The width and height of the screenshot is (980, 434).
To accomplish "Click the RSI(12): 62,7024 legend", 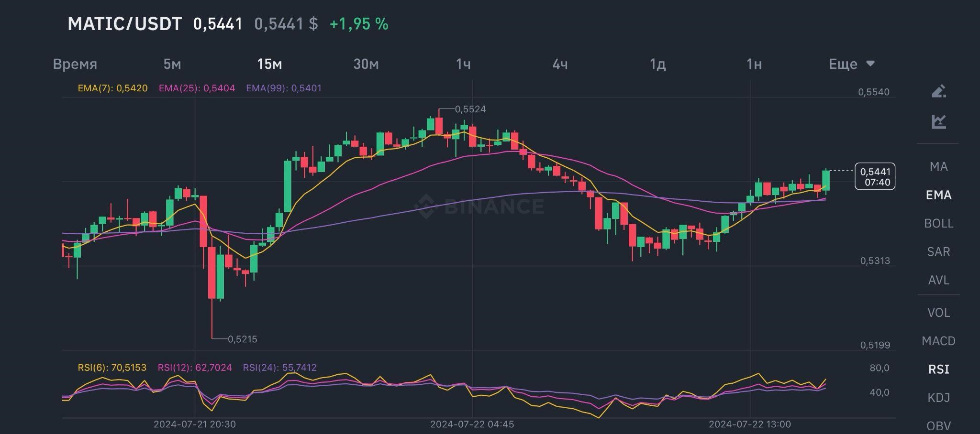I will click(x=195, y=368).
